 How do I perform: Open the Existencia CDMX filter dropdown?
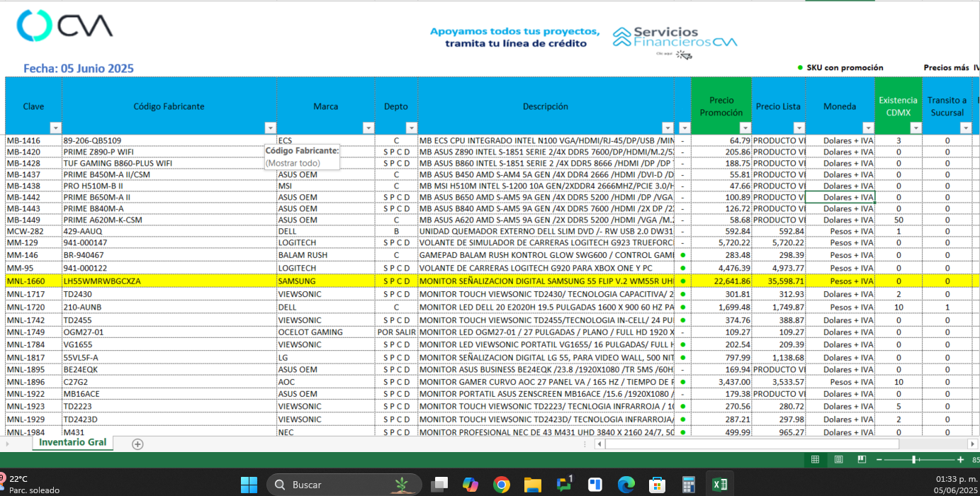(916, 128)
